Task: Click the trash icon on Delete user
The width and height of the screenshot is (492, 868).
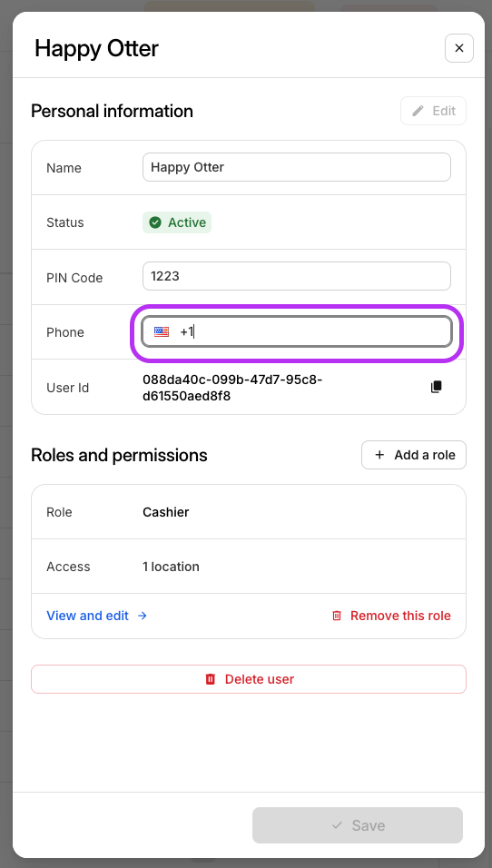Action: [211, 679]
